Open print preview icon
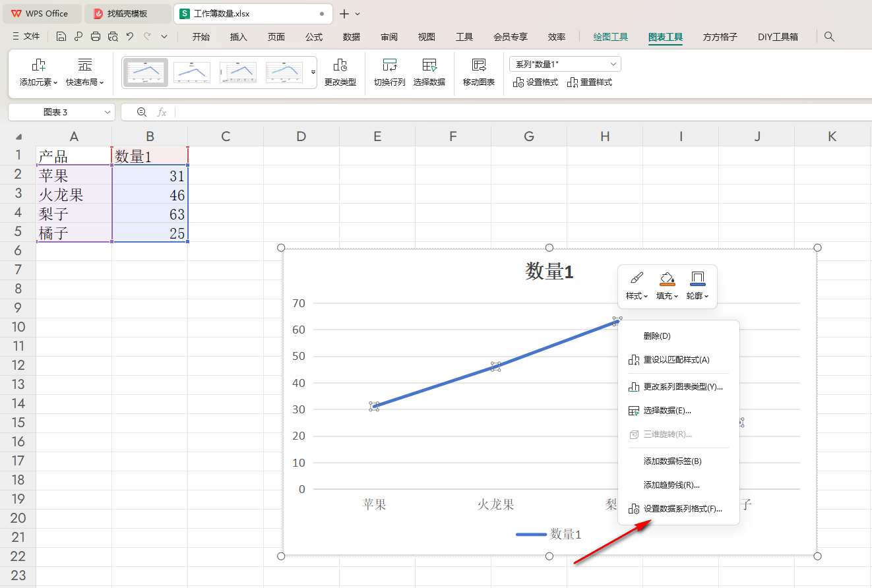872x588 pixels. click(x=113, y=37)
